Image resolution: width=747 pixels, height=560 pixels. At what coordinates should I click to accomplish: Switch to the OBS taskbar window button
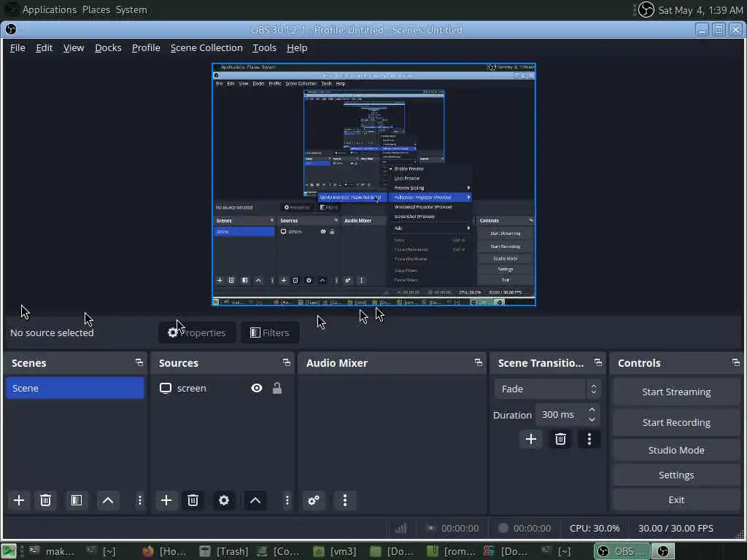coord(621,551)
